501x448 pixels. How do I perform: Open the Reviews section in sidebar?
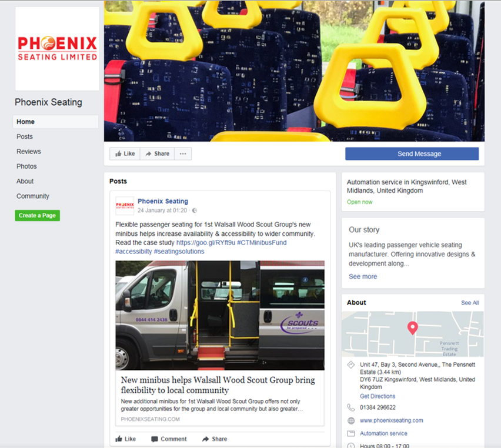[x=29, y=152]
